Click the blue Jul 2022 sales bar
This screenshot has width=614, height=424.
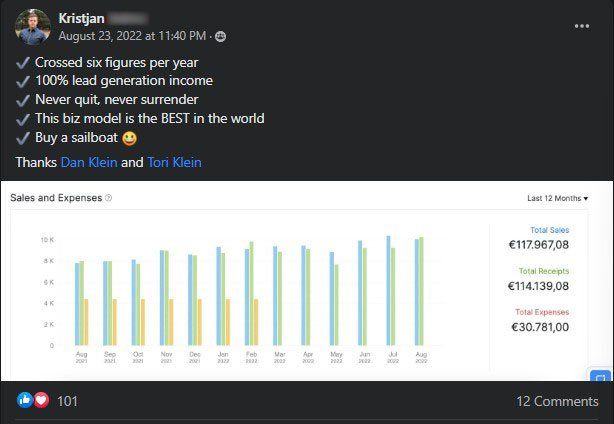388,290
